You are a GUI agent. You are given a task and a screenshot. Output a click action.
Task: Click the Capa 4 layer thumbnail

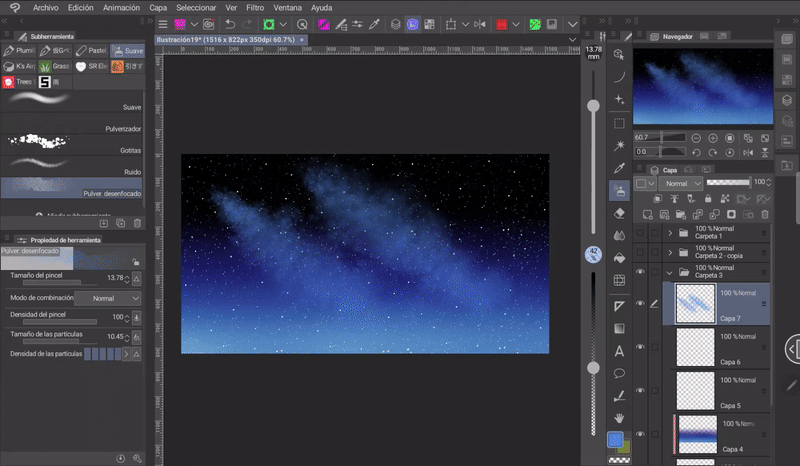pos(696,434)
